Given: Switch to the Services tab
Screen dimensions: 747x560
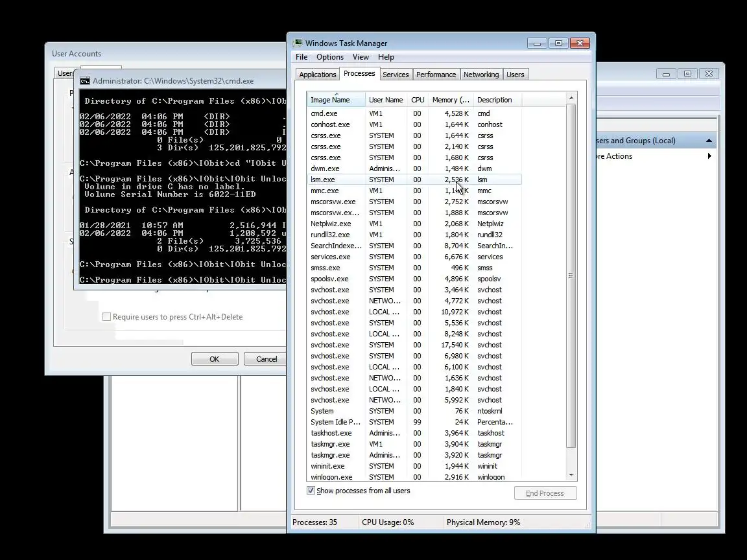Looking at the screenshot, I should coord(396,75).
